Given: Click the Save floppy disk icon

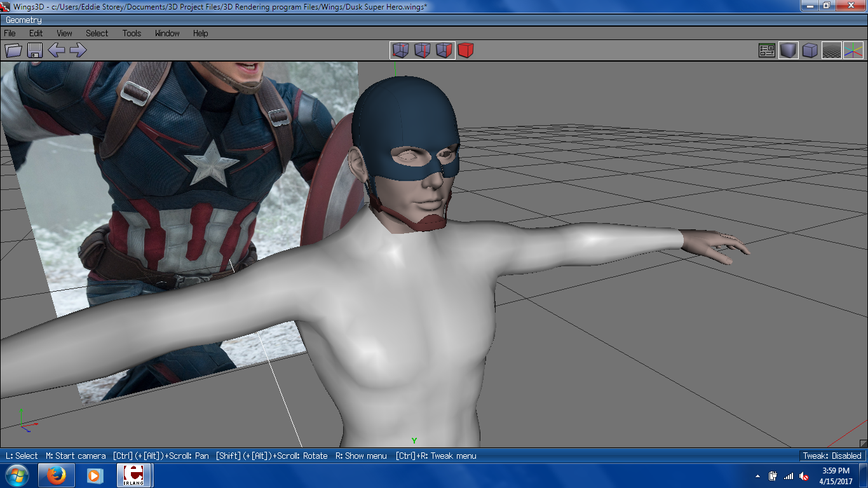Looking at the screenshot, I should click(34, 50).
